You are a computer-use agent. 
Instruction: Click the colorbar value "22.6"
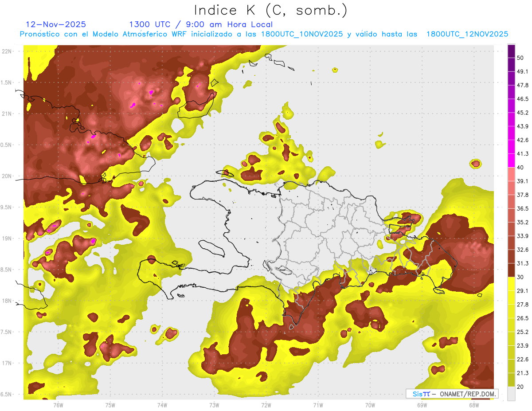[x=523, y=359]
